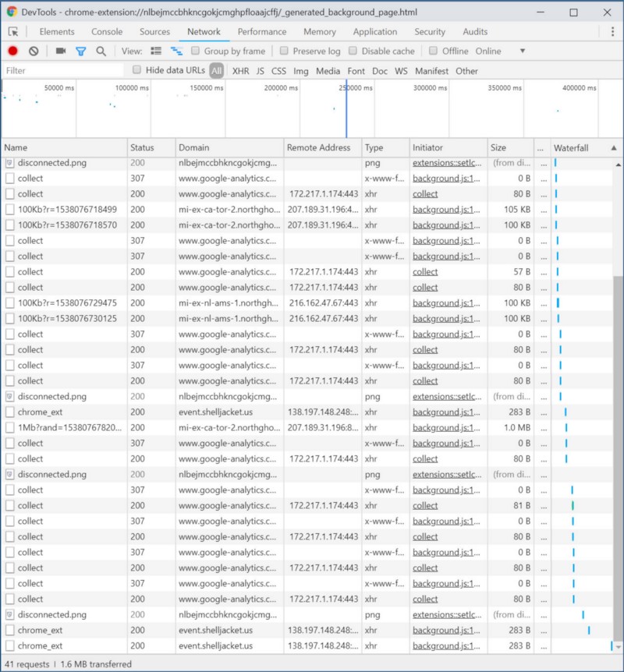Screen dimensions: 624x672
Task: Click the Chrome logo in the title bar
Action: [x=12, y=12]
